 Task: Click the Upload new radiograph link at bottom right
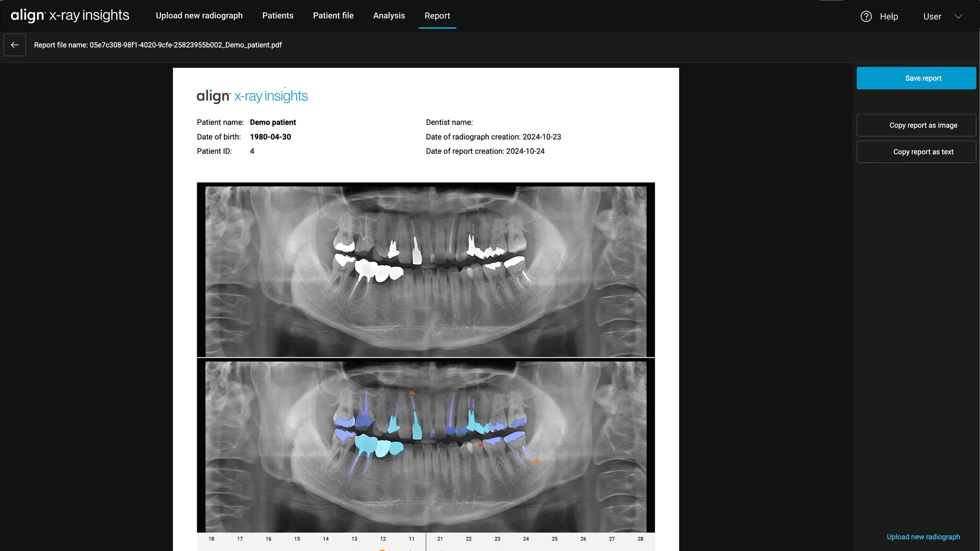point(923,536)
